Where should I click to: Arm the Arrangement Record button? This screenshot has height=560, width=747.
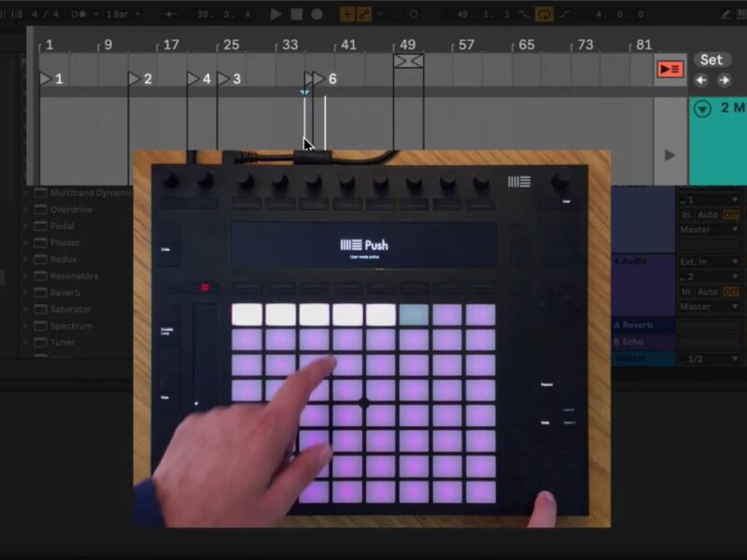pyautogui.click(x=317, y=14)
